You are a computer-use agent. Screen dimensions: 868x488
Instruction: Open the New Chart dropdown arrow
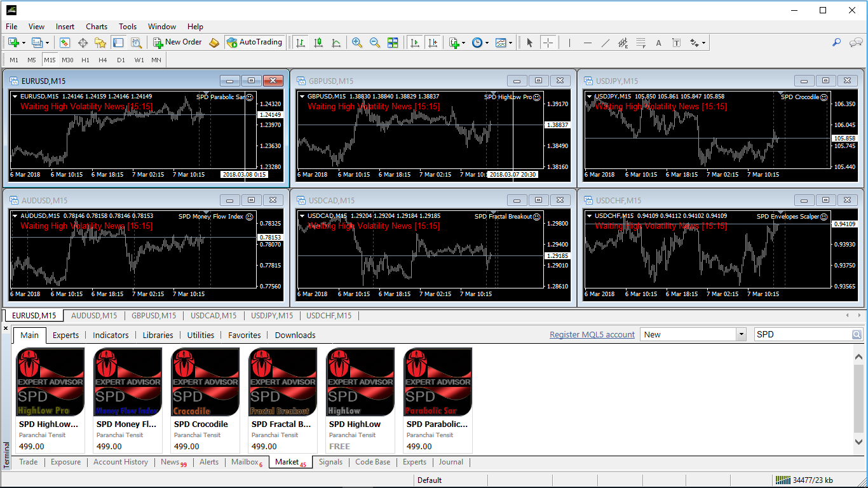point(24,43)
